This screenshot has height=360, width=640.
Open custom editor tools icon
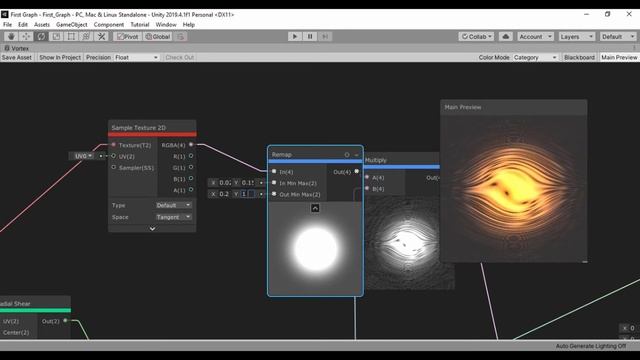[x=101, y=36]
